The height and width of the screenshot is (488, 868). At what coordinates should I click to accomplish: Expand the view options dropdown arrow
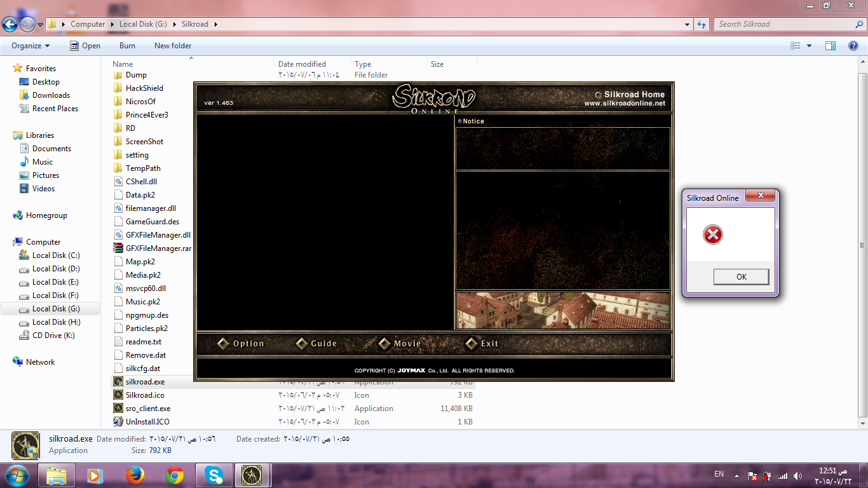point(809,46)
